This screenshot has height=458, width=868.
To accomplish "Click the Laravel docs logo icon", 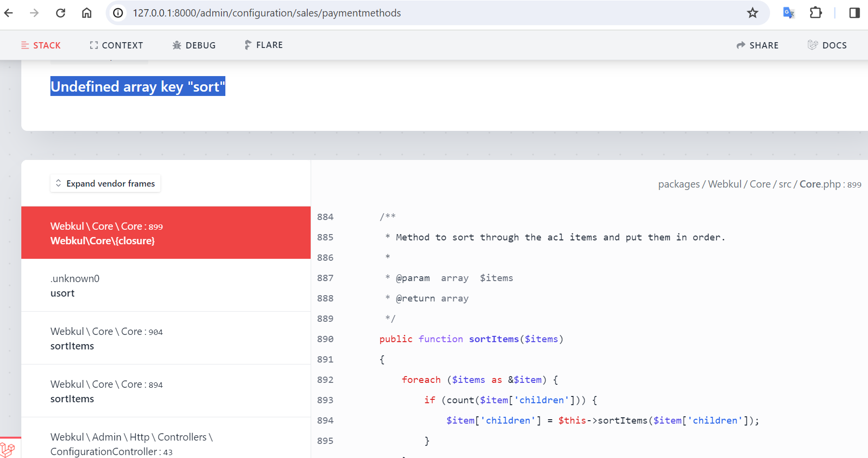I will pos(813,45).
